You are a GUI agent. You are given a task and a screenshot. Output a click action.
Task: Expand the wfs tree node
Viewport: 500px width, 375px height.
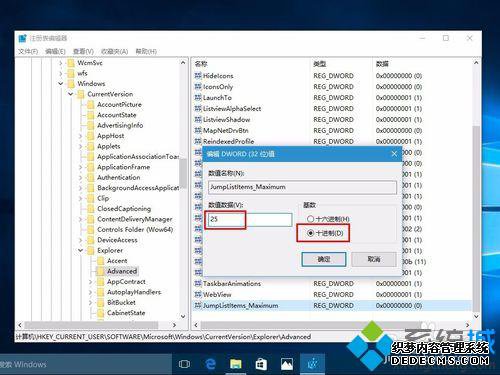[61, 73]
